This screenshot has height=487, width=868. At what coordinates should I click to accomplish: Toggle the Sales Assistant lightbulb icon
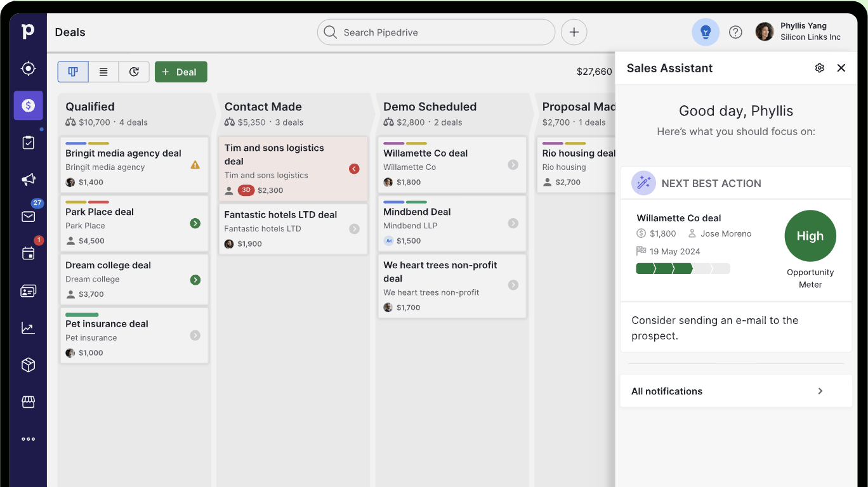tap(706, 32)
